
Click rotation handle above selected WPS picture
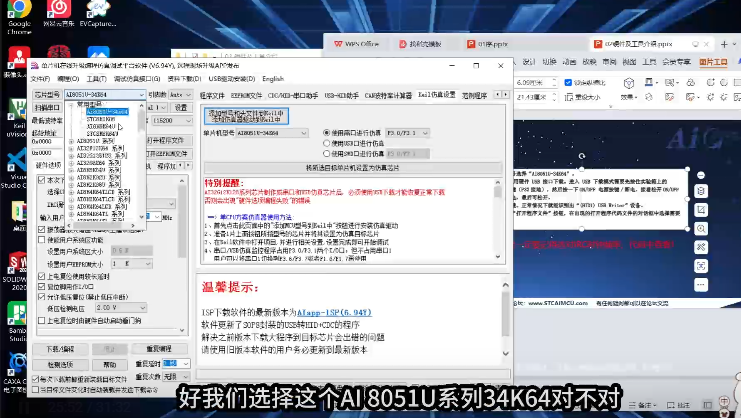click(582, 156)
